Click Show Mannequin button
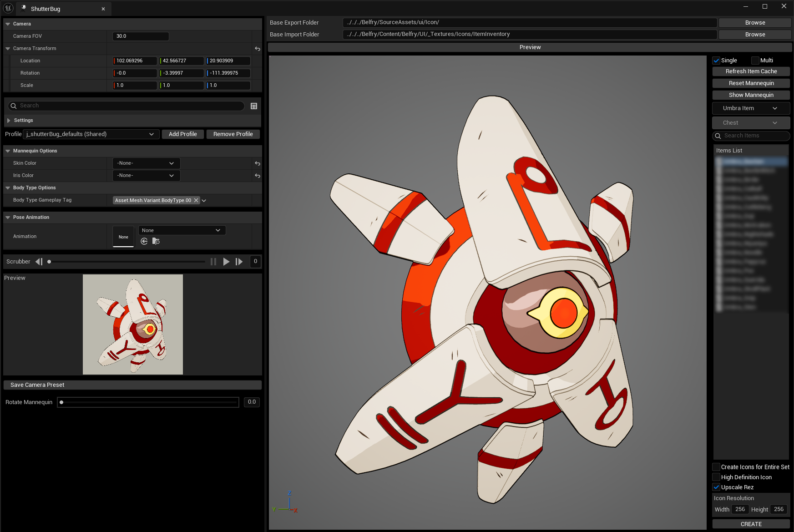The height and width of the screenshot is (532, 794). [751, 95]
